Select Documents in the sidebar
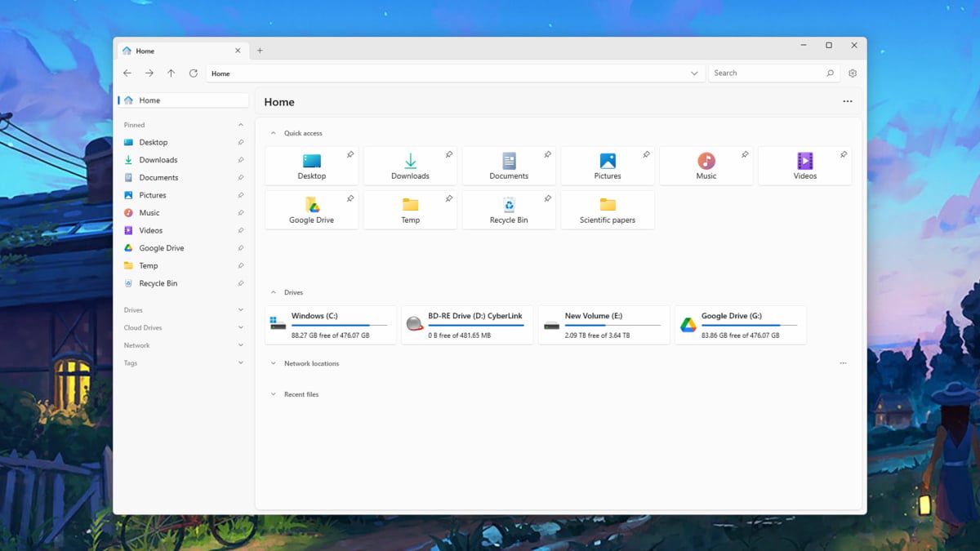This screenshot has width=980, height=551. pos(158,177)
